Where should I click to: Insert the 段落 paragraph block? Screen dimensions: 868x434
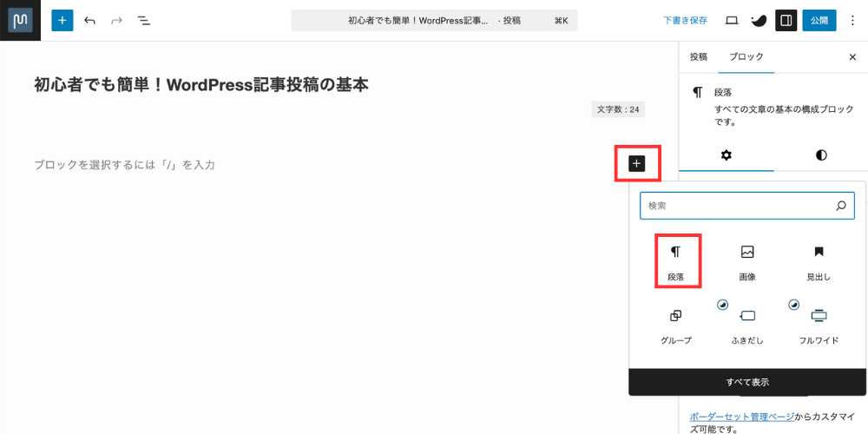676,261
